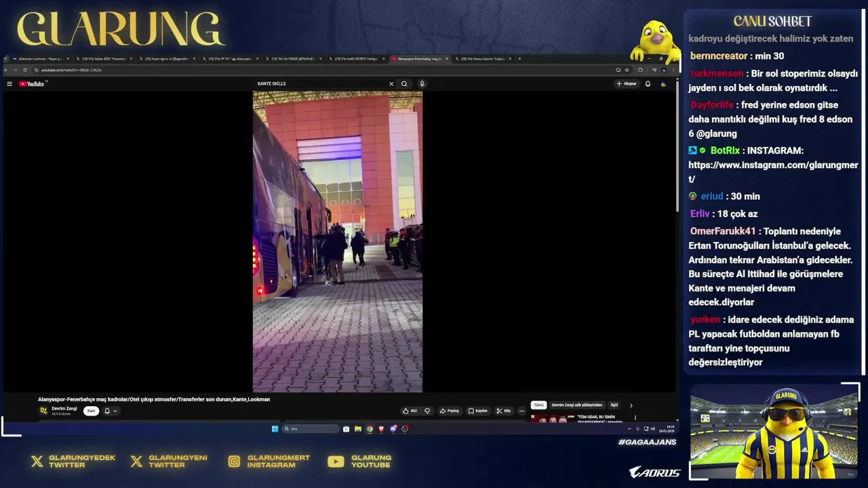Switch to the X'te Adem KÖZ tab
This screenshot has height=488, width=868.
click(x=104, y=59)
